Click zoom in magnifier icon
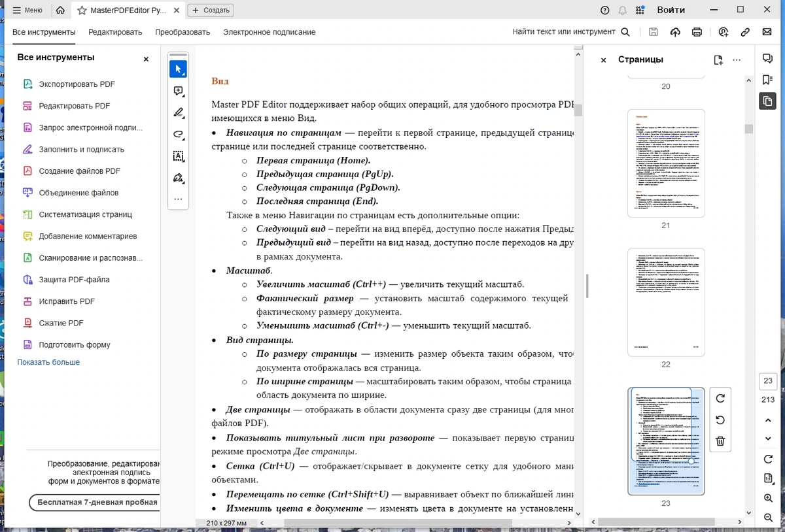This screenshot has width=785, height=532. click(768, 498)
